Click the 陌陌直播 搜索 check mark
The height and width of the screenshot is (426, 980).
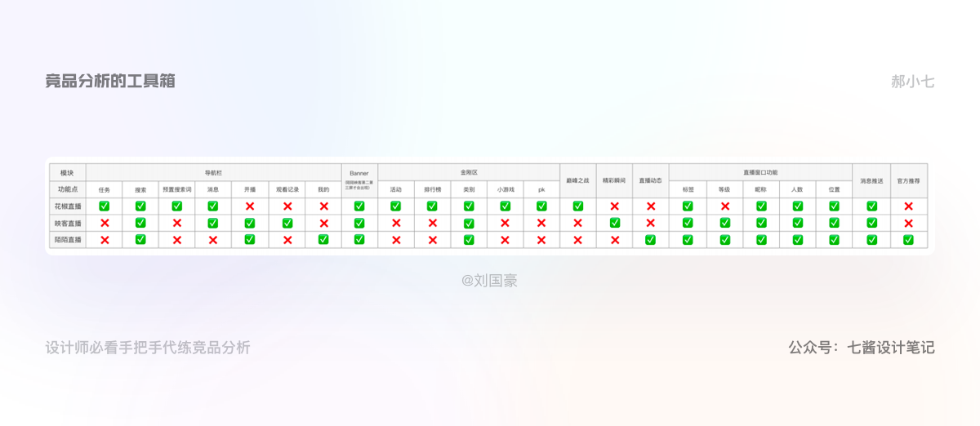pos(140,239)
